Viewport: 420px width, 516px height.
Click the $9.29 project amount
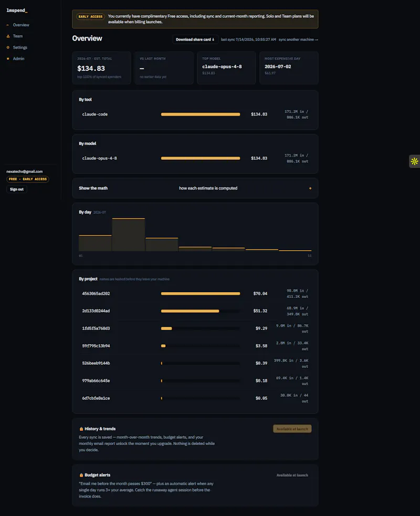click(x=261, y=328)
